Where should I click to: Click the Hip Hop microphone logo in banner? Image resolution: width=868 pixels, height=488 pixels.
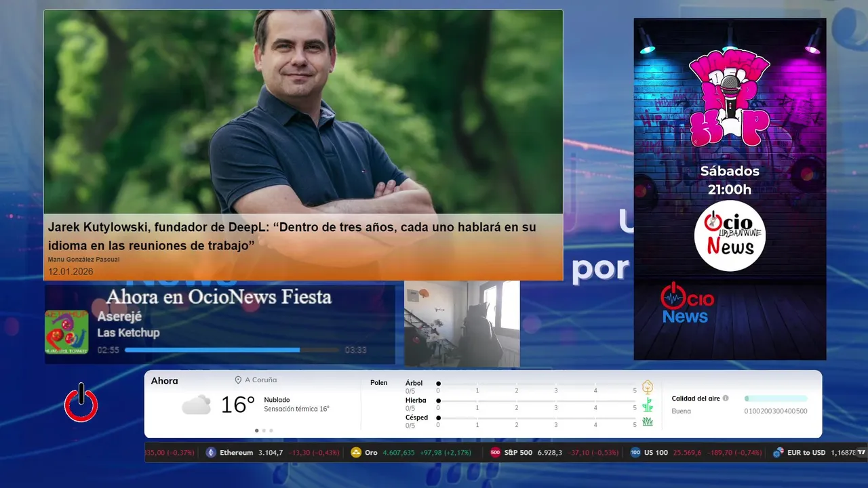coord(730,99)
